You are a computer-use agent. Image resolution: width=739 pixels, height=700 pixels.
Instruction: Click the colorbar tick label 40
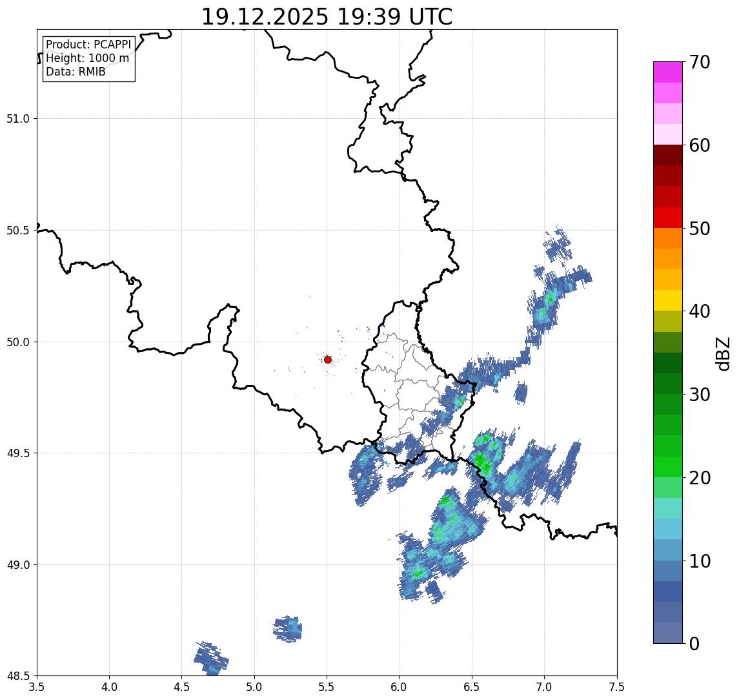tap(699, 311)
